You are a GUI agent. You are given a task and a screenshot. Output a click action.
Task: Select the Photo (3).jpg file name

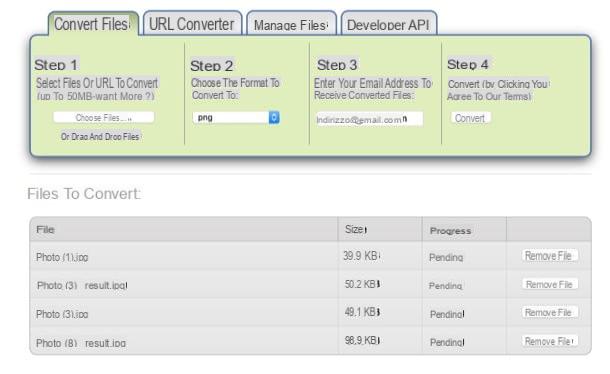point(62,314)
